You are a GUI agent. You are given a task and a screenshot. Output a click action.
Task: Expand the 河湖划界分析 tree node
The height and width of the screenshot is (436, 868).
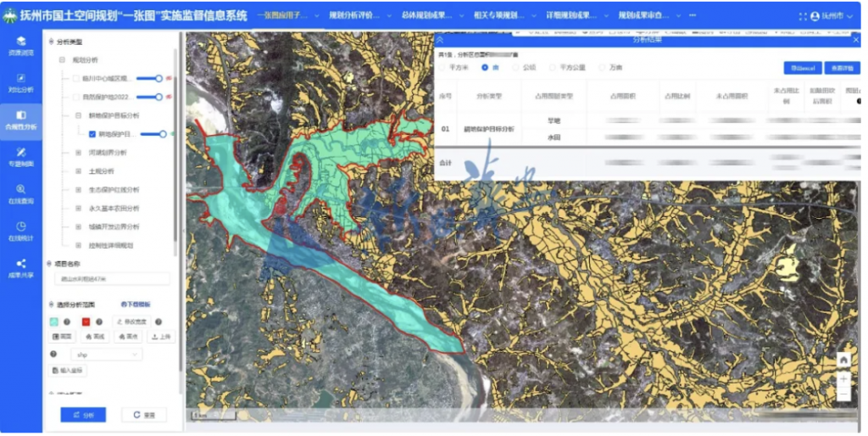tap(78, 153)
